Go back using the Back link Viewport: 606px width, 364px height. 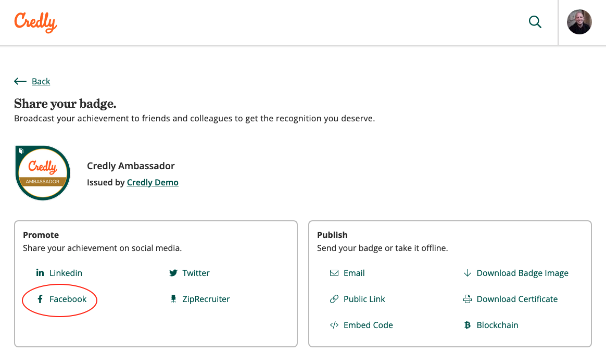coord(41,81)
